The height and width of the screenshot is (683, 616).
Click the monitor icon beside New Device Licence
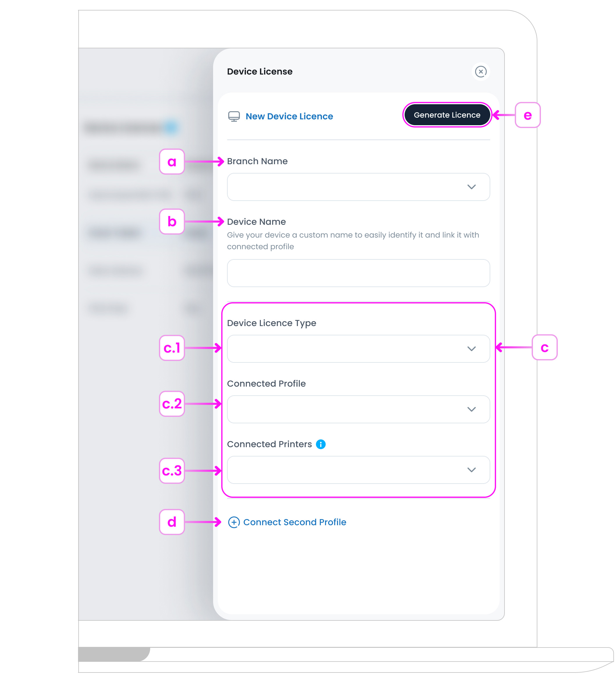pyautogui.click(x=234, y=116)
